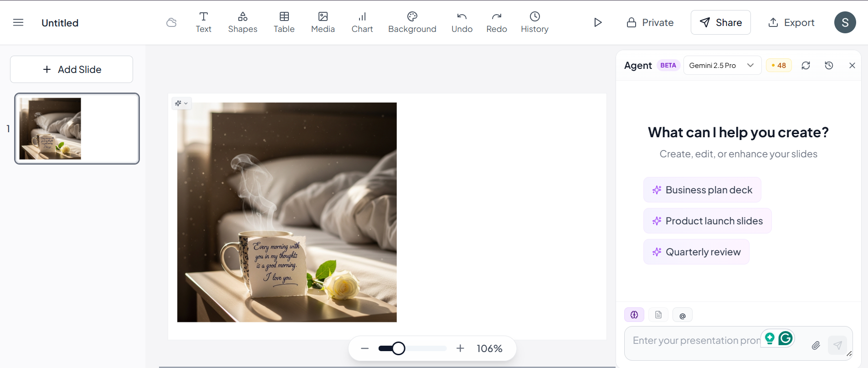The height and width of the screenshot is (368, 868).
Task: Open version History
Action: pyautogui.click(x=535, y=22)
